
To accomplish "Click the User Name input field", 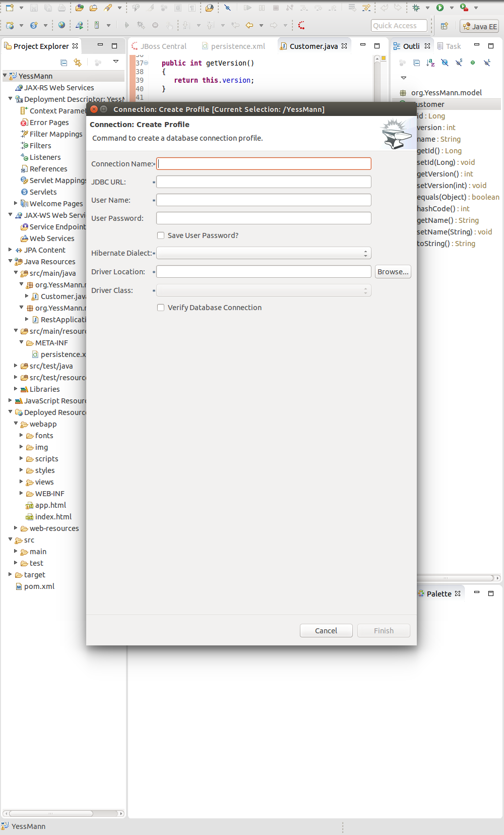I will pyautogui.click(x=264, y=200).
